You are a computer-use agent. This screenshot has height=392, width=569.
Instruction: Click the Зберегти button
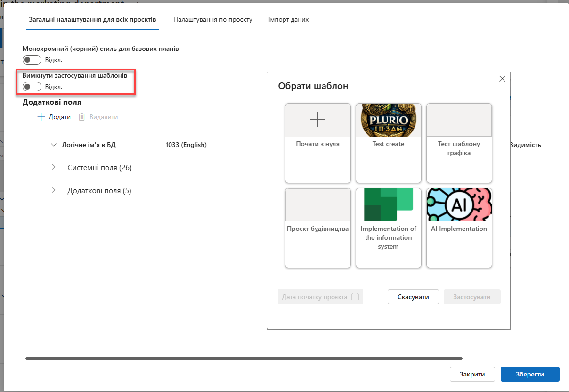[530, 374]
